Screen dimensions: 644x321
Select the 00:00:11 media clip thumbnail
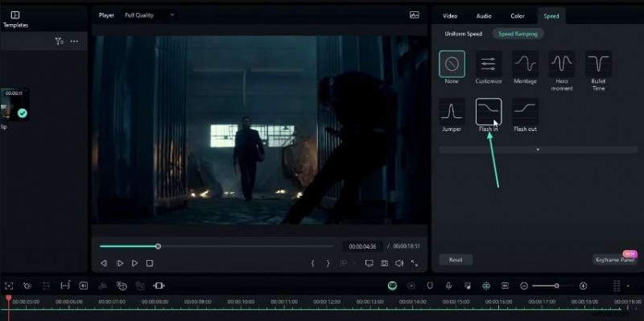coord(14,105)
